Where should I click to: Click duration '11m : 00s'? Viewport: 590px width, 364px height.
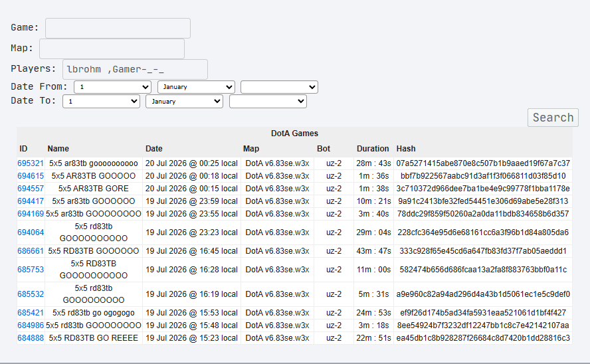tap(373, 270)
